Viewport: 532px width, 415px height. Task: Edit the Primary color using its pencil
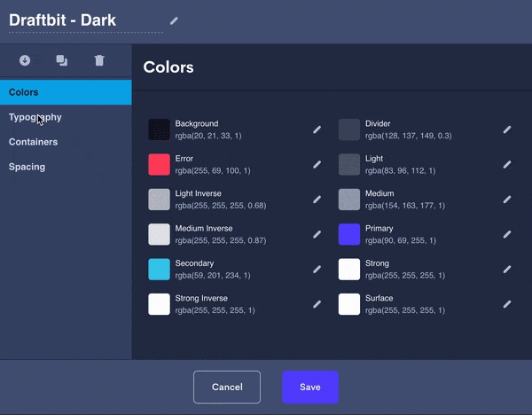[x=507, y=234]
